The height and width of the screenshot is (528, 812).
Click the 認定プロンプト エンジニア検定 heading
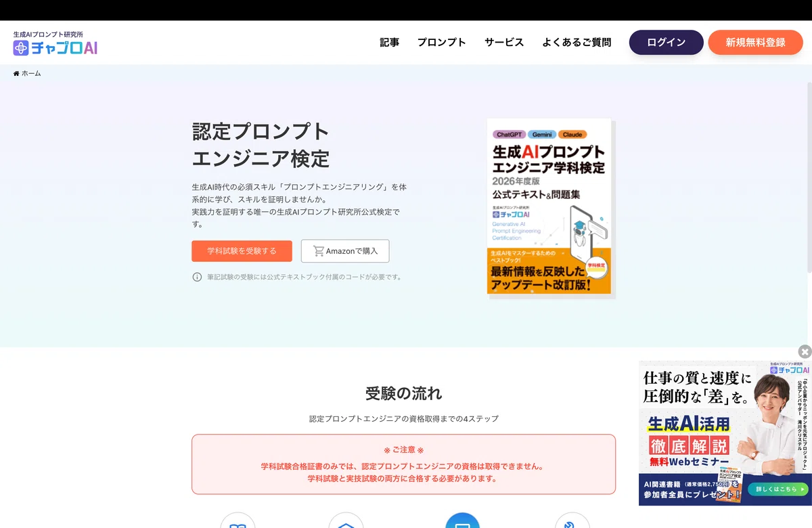click(261, 145)
